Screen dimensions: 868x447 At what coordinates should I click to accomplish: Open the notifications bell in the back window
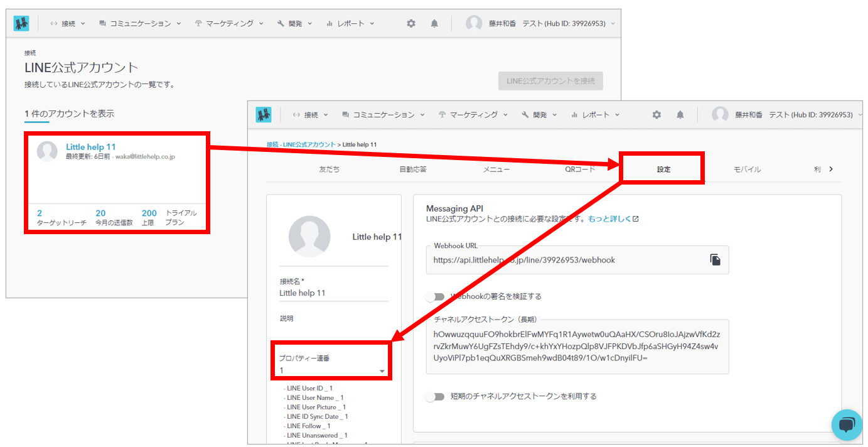pos(434,23)
